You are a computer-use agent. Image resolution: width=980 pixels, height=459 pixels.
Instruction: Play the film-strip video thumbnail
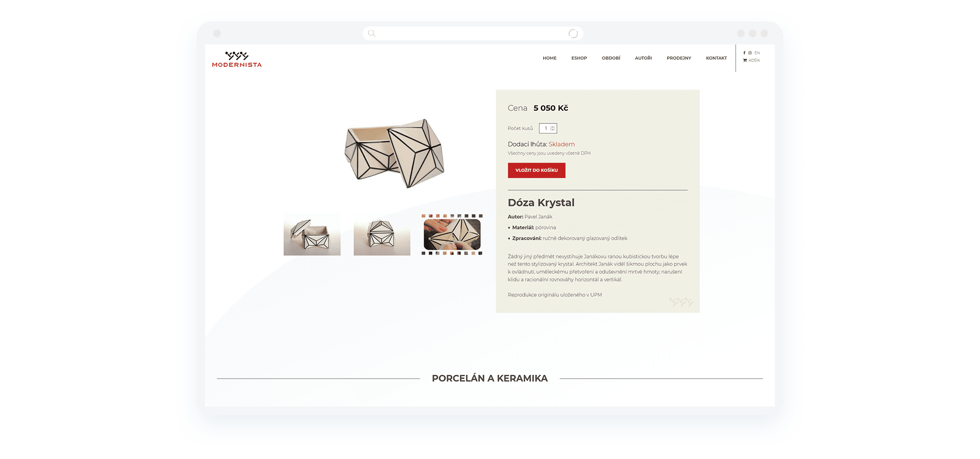(452, 235)
